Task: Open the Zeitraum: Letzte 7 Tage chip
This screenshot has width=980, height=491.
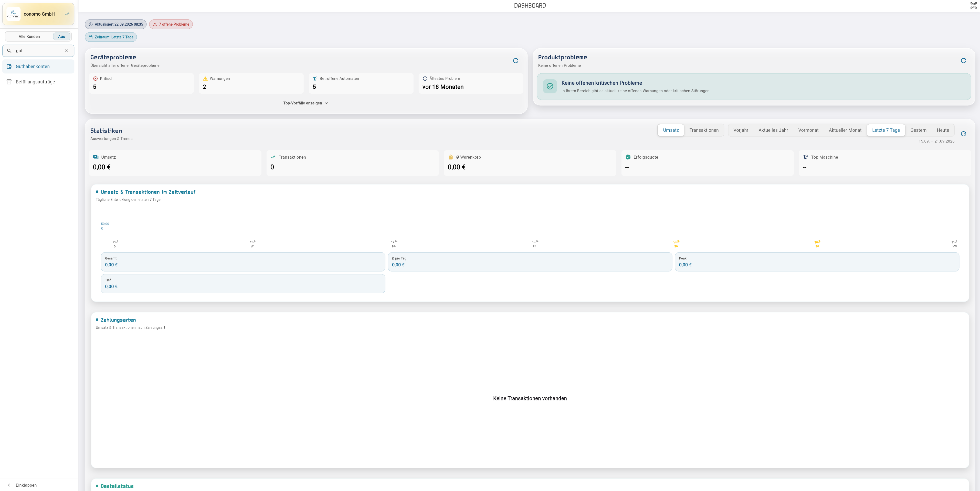Action: (x=111, y=37)
